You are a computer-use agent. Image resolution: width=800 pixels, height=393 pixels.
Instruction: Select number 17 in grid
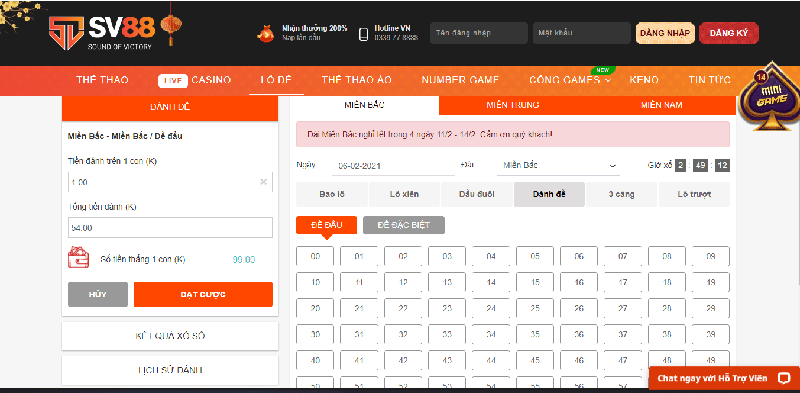coord(623,282)
